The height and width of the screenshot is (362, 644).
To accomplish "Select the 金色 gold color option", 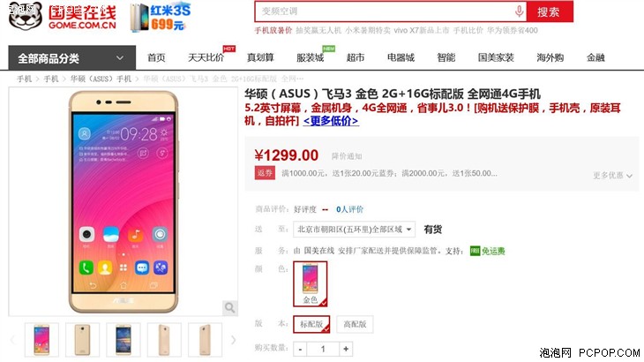I will click(x=311, y=284).
